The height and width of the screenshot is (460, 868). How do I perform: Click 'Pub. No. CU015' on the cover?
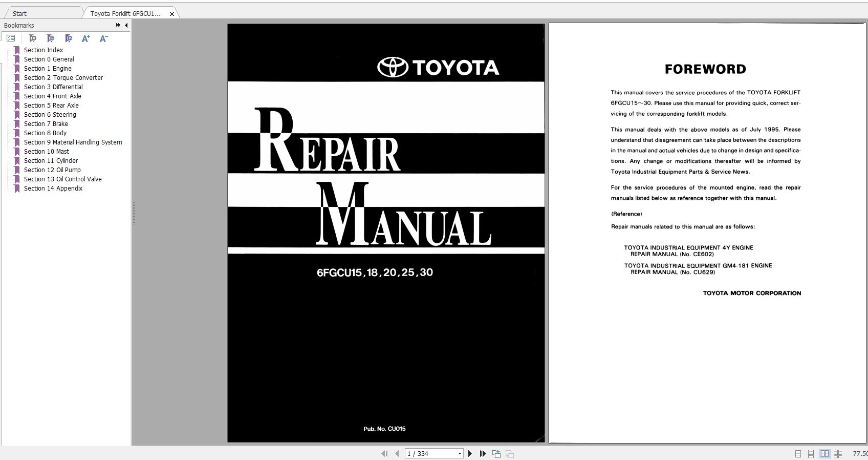(384, 429)
